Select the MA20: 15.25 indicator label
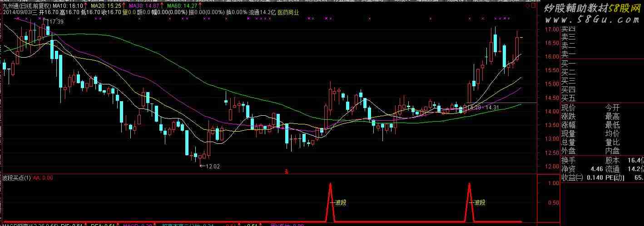 106,6
